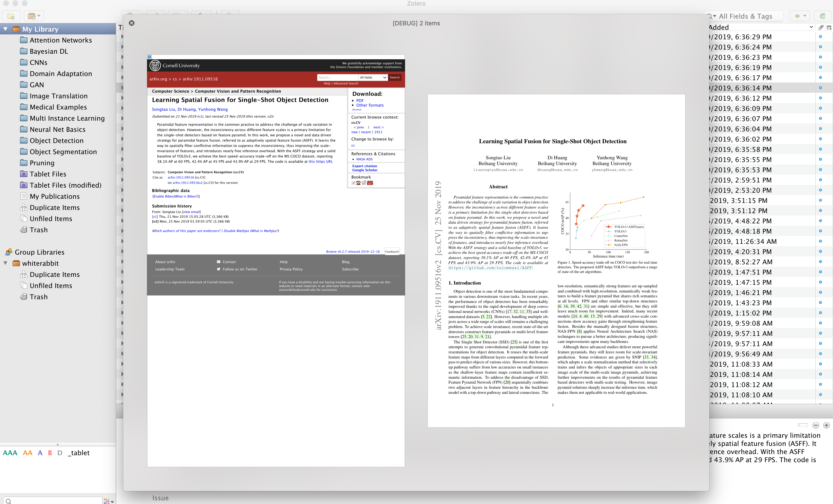Select Bayesian DL collection folder icon
Screen dimensions: 833x504
pyautogui.click(x=24, y=51)
